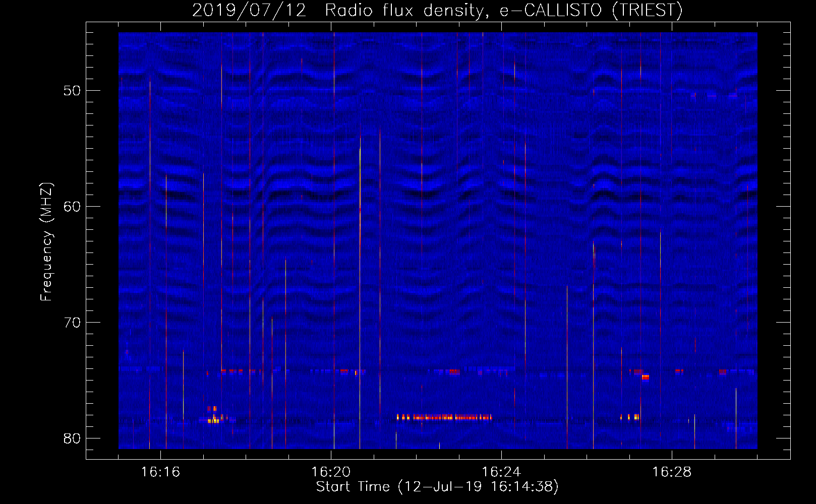Select the 60 frequency tick label
This screenshot has height=504, width=816.
(x=72, y=207)
